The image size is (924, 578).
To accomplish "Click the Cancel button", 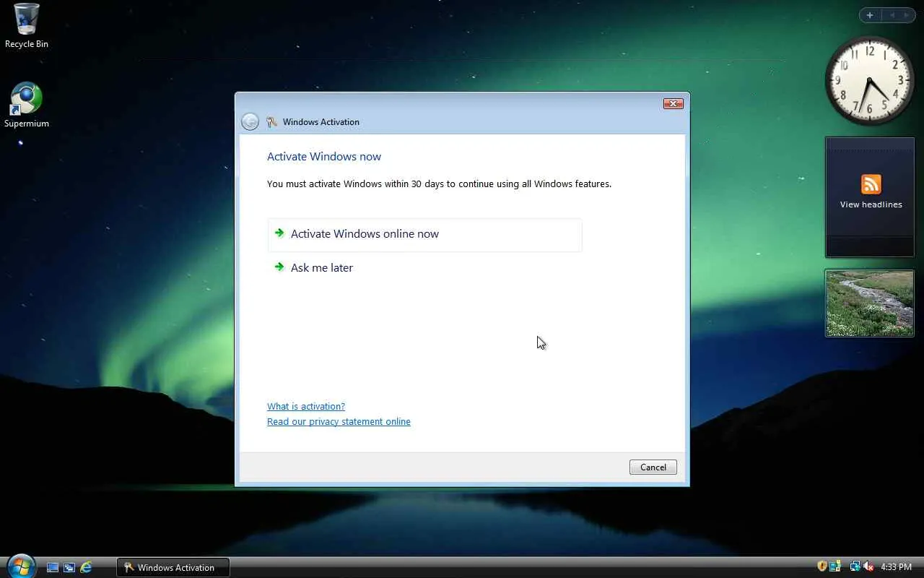I will [653, 467].
